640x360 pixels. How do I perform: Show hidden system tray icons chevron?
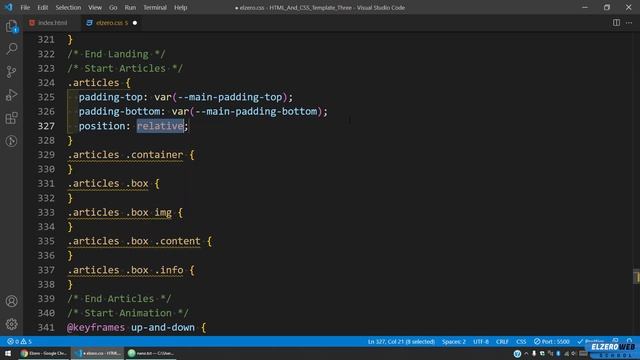(x=526, y=353)
